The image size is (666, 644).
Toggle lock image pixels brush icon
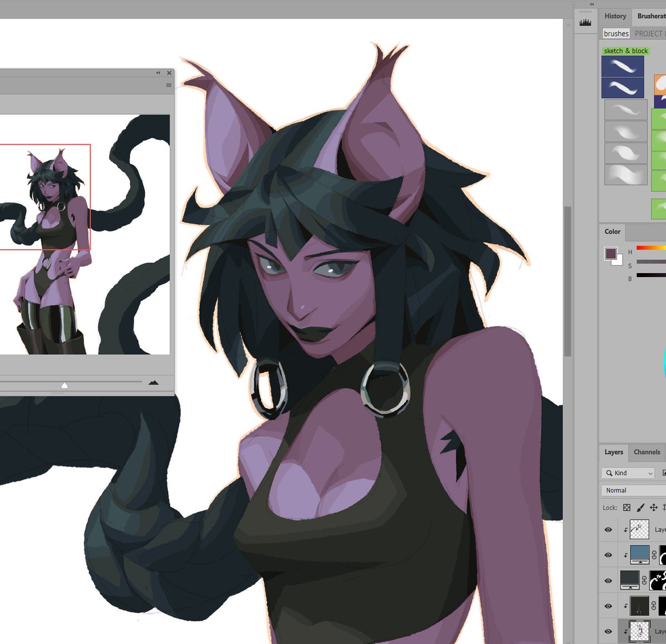pos(640,507)
